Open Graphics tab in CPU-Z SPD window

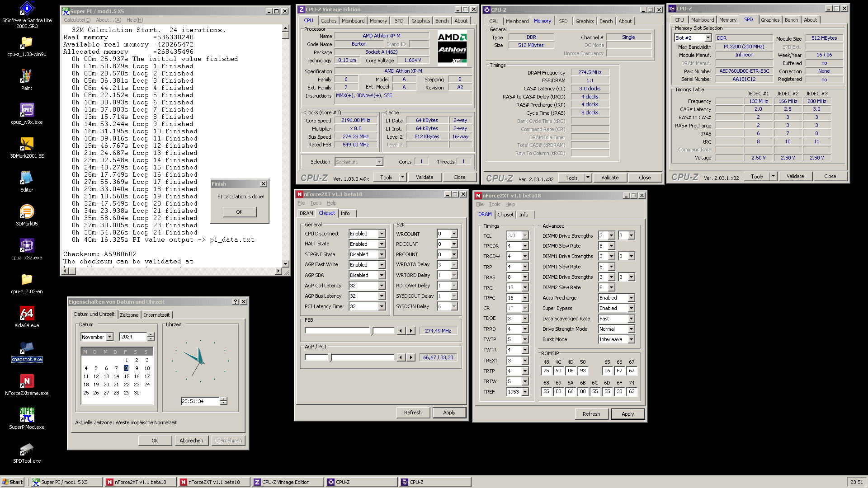770,20
